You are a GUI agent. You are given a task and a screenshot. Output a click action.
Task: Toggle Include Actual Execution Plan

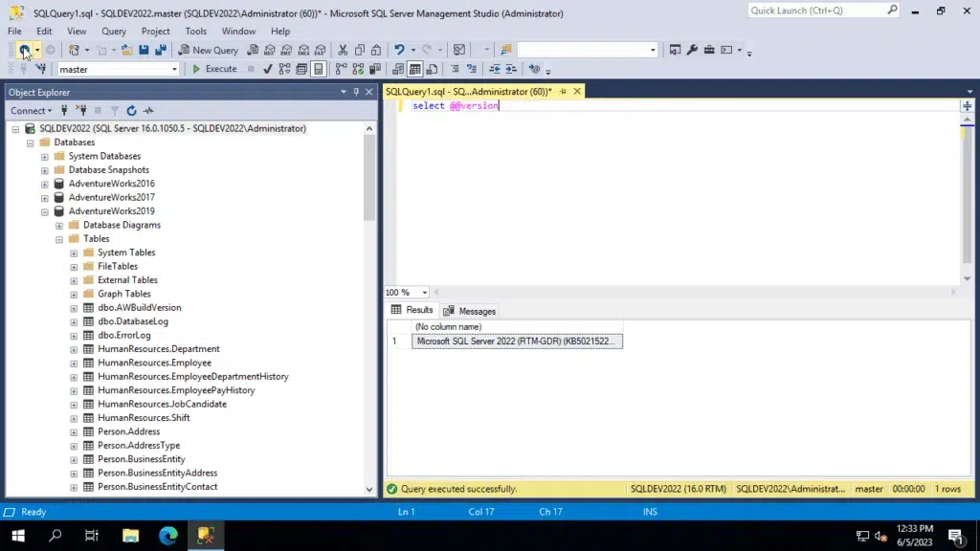pyautogui.click(x=341, y=69)
